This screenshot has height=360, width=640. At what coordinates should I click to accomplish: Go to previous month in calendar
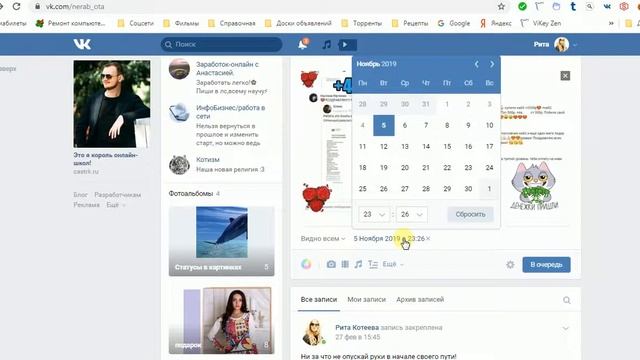476,64
